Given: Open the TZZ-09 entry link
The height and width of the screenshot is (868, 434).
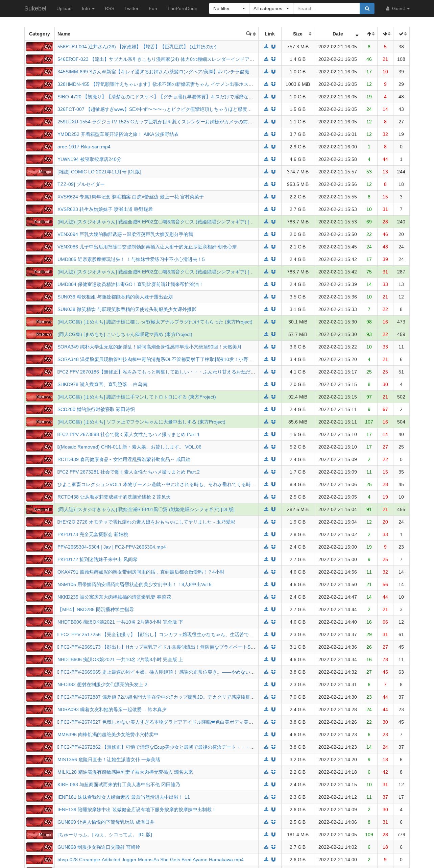Looking at the screenshot, I should click(81, 184).
